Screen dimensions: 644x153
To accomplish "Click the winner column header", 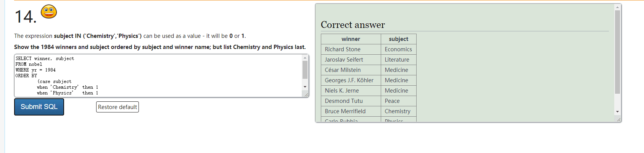I will click(x=351, y=39).
